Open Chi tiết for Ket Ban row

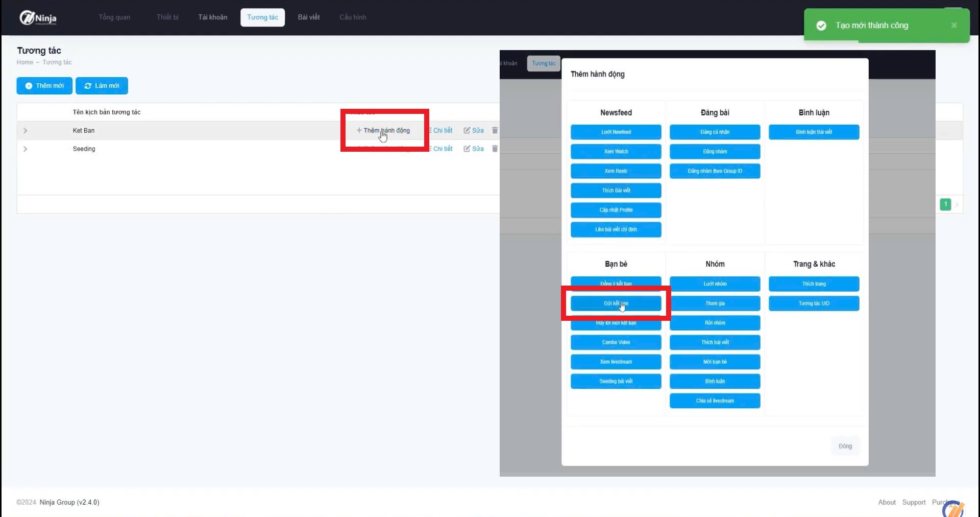tap(441, 130)
